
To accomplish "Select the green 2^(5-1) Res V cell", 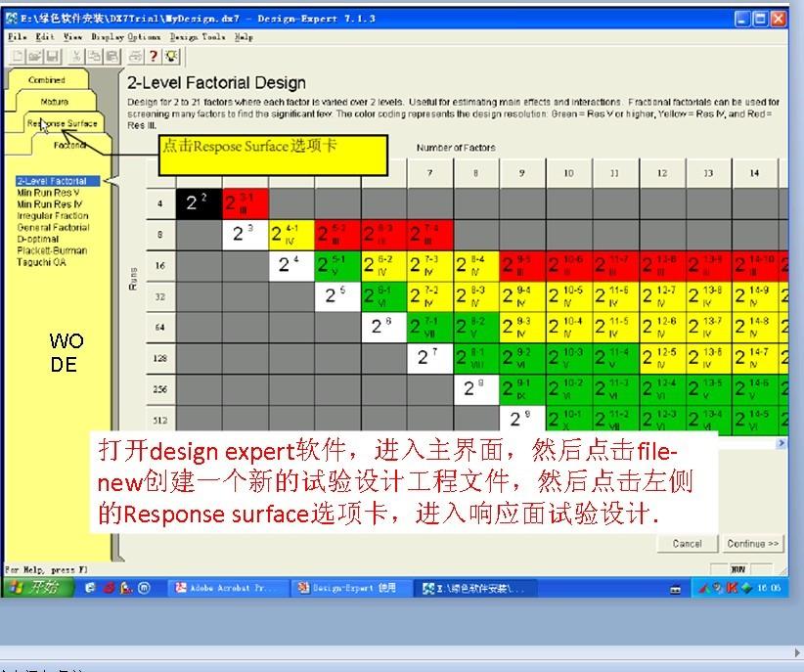I will pyautogui.click(x=337, y=266).
